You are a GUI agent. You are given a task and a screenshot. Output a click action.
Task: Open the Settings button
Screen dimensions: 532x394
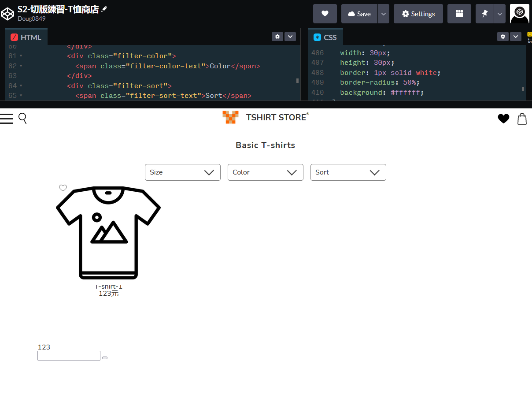pos(418,14)
